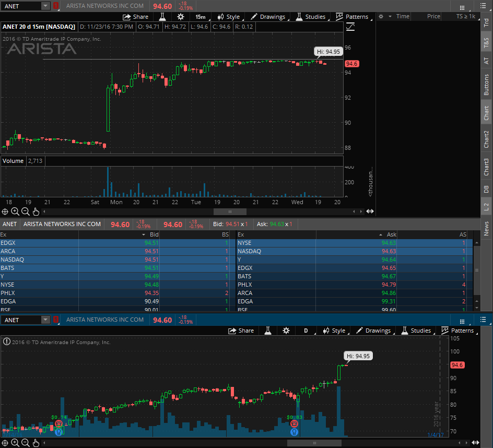The image size is (493, 448).
Task: Select hand pointer tool under bottom chart
Action: pos(36,443)
